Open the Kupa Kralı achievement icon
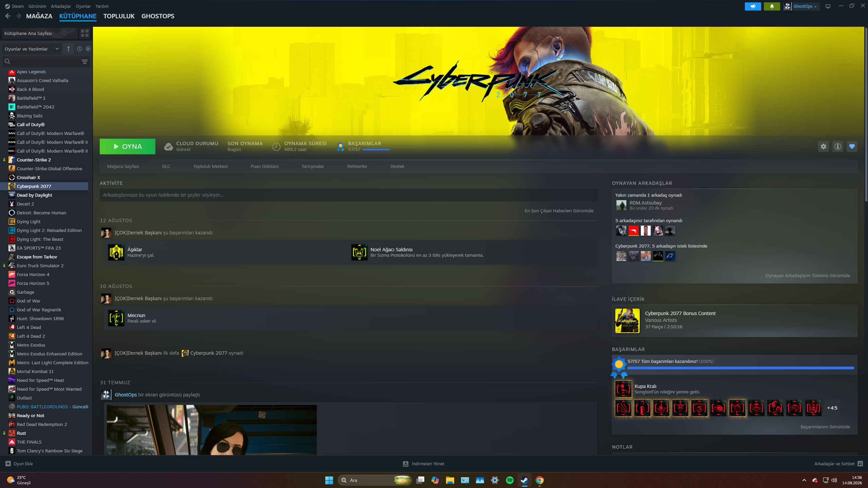The image size is (868, 488). pyautogui.click(x=623, y=389)
